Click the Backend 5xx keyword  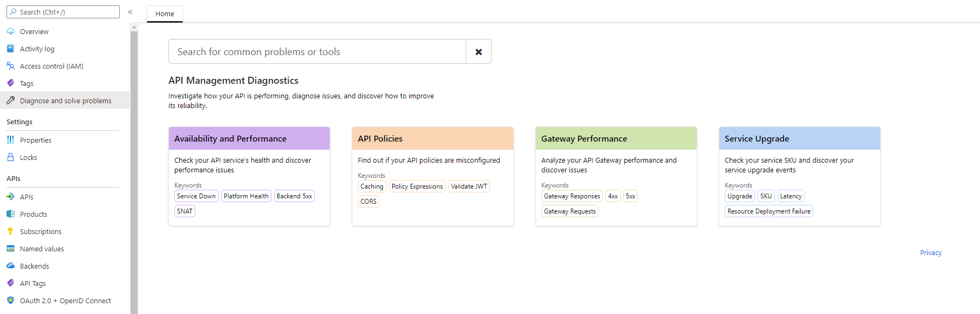(x=294, y=196)
